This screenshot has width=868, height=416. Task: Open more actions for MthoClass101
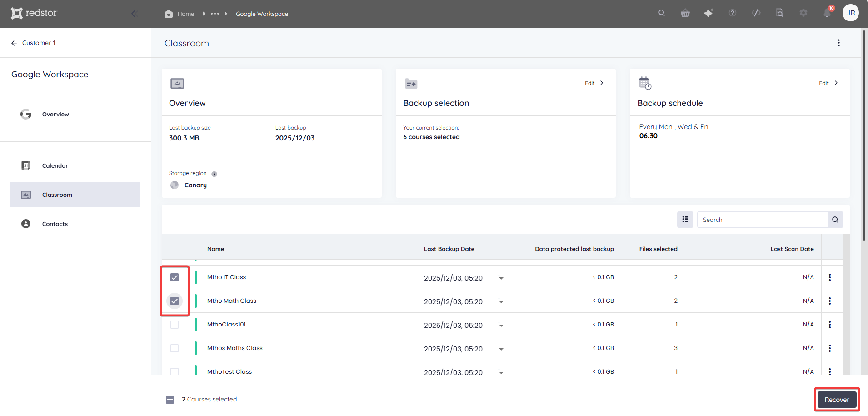click(x=830, y=325)
